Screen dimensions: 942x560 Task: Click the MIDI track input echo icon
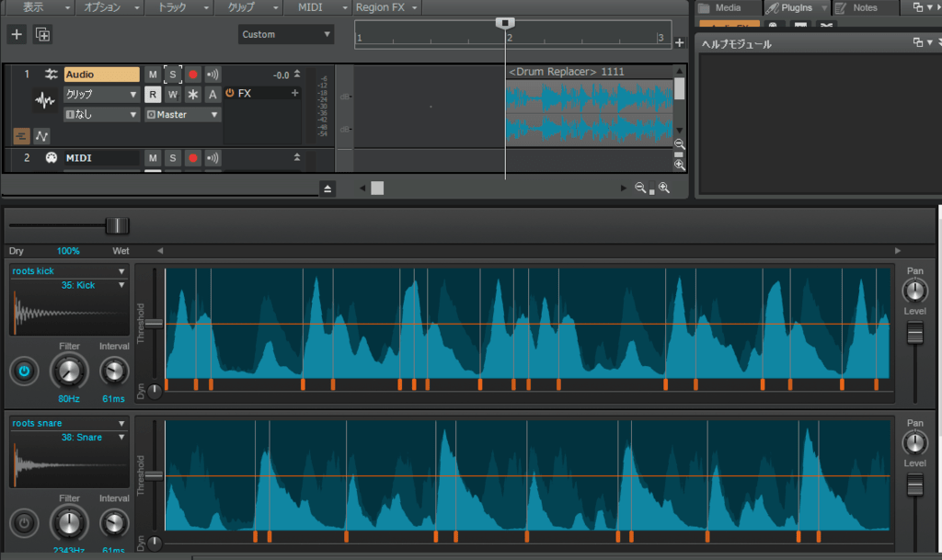[213, 158]
